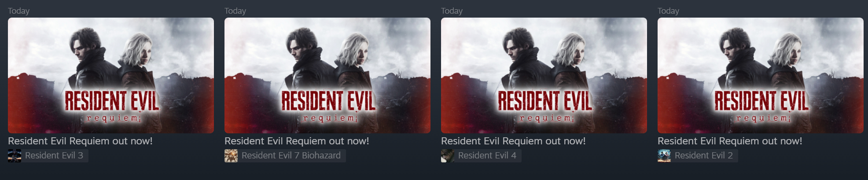The image size is (868, 180).
Task: Open Requiem news thumbnail above Resident Evil 7 Biohazard
Action: (327, 75)
